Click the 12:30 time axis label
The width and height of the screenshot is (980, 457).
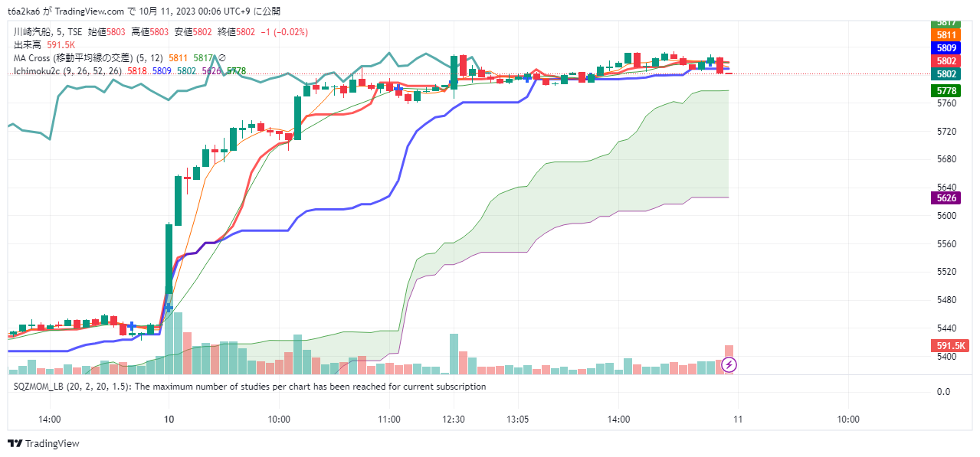[454, 419]
